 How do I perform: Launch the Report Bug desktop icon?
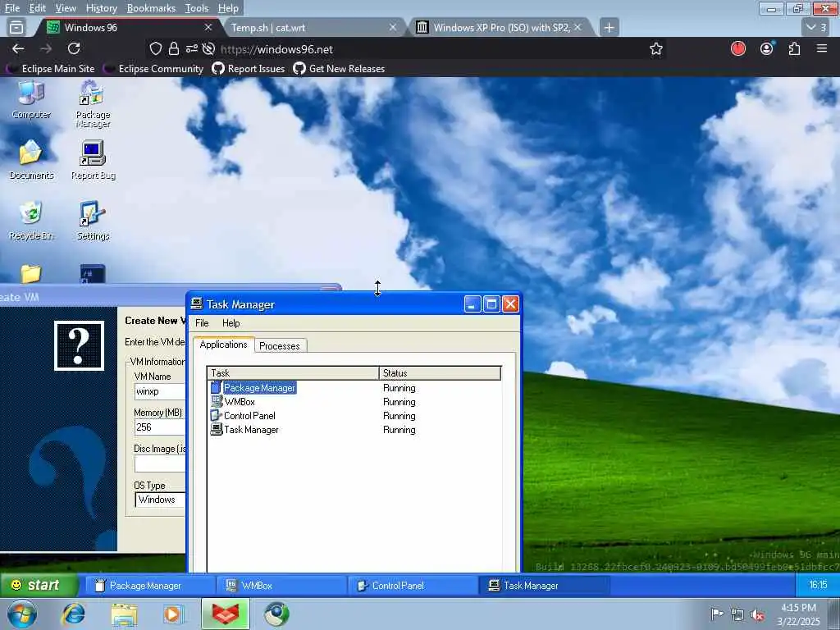[93, 160]
